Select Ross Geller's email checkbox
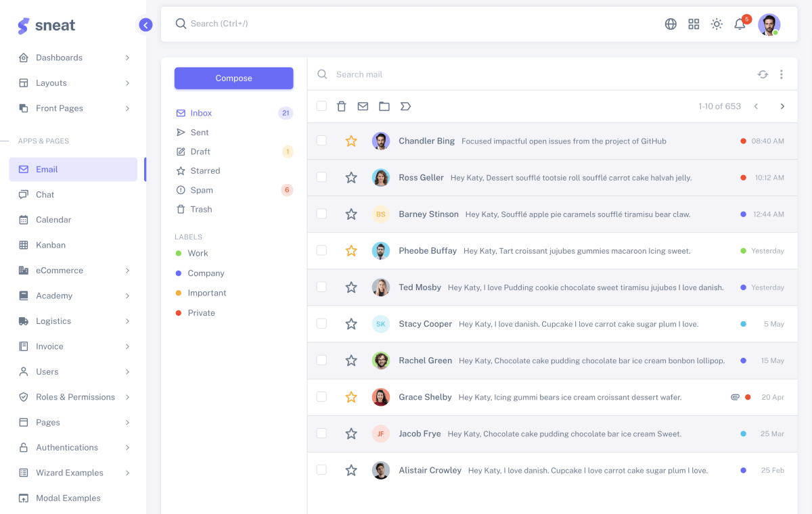The image size is (812, 514). [x=321, y=177]
